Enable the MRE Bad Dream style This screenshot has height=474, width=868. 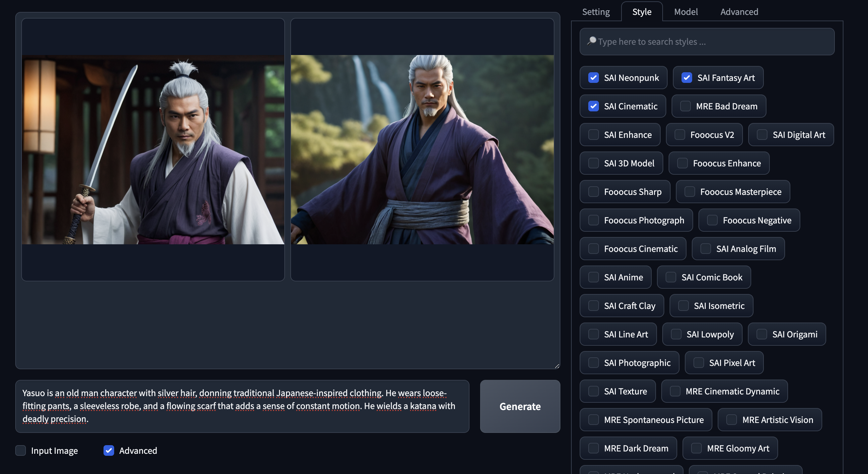click(685, 106)
